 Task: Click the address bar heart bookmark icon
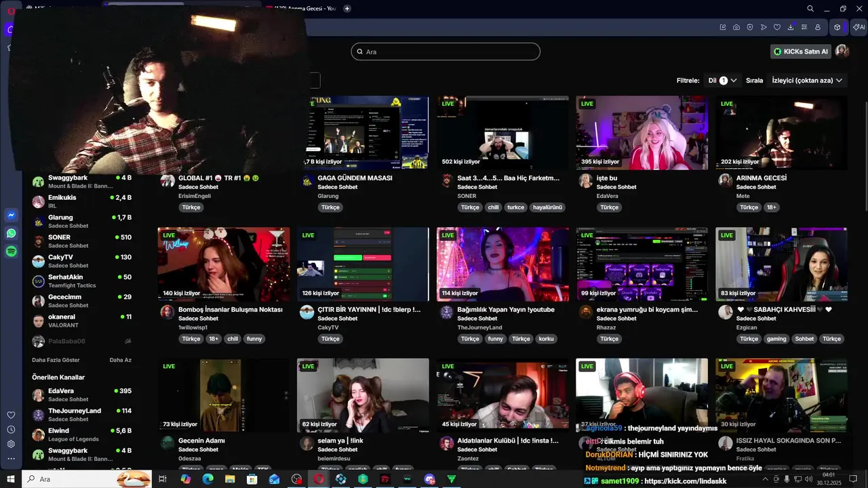(777, 27)
